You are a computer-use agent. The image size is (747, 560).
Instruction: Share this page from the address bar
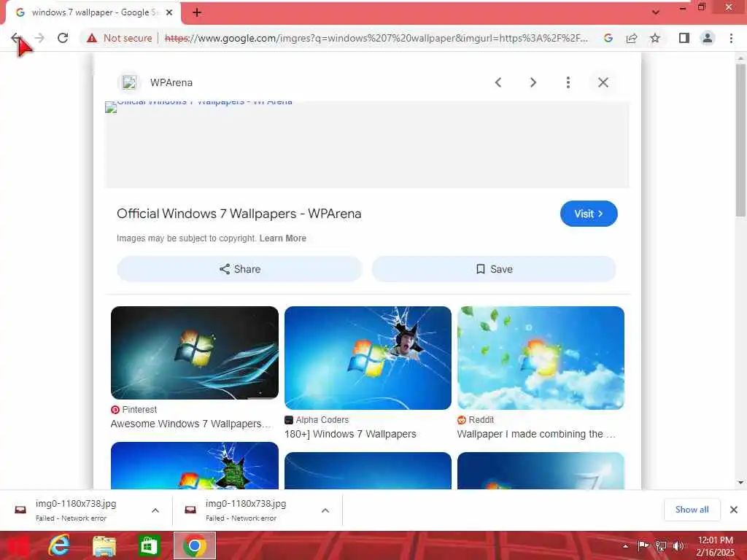click(632, 38)
